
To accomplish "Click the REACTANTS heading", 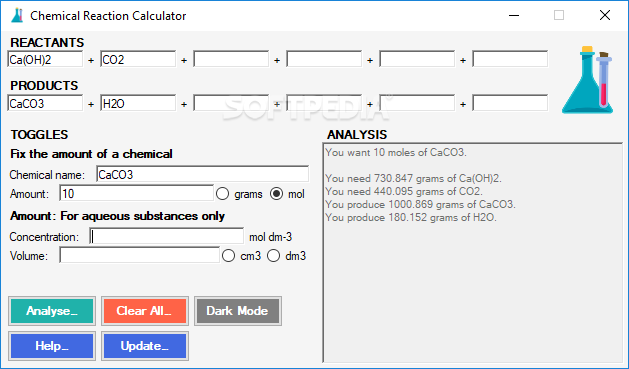I will [47, 43].
